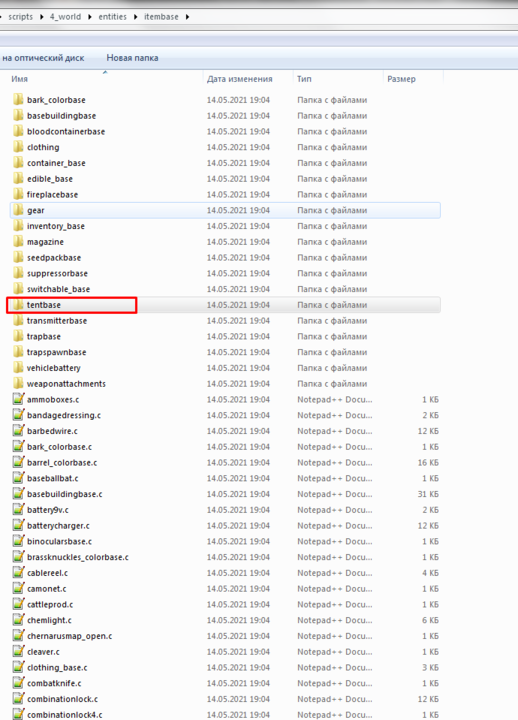
Task: Expand the breadcrumb arrow after scripts
Action: point(42,17)
